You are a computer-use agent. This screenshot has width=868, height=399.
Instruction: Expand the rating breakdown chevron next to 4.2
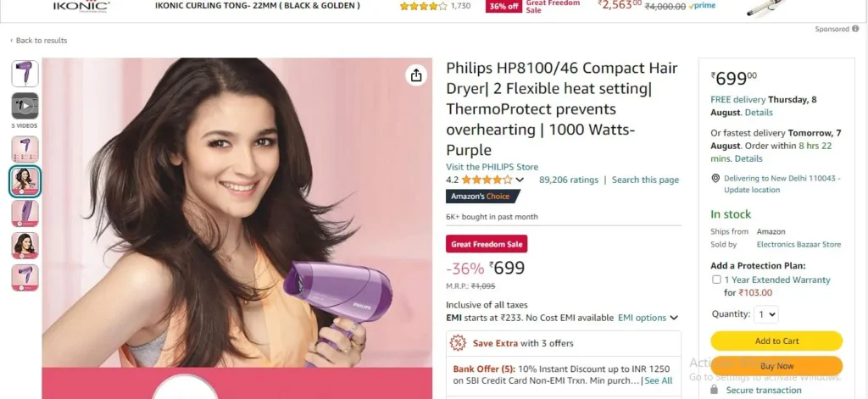(520, 180)
